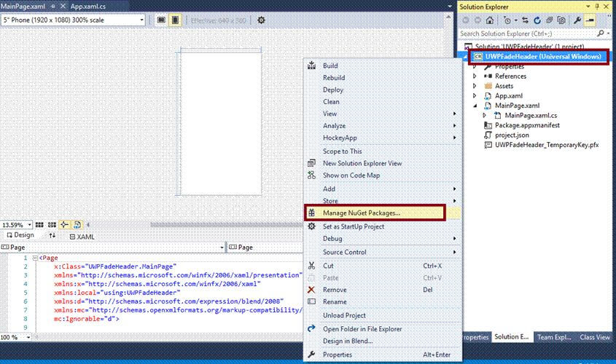Viewport: 616px width, 364px height.
Task: Switch designer to portrait orientation
Action: [x=175, y=20]
